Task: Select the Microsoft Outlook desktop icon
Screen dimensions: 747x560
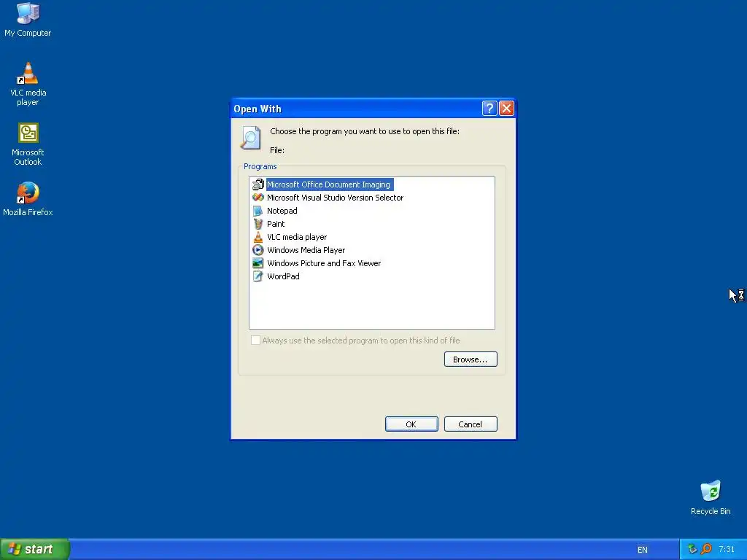Action: [x=28, y=144]
